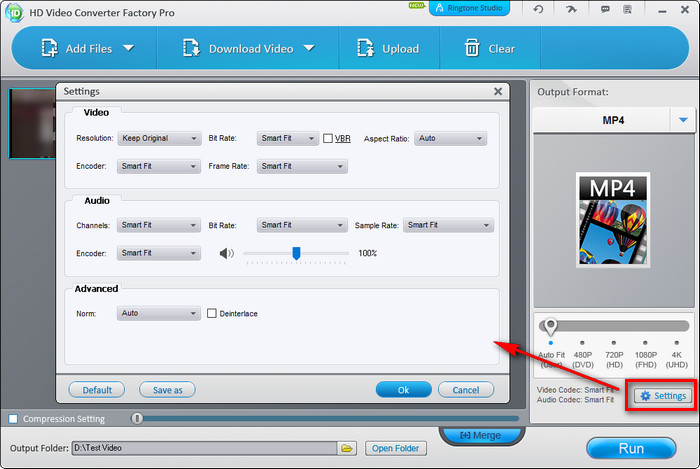
Task: Click the Upload icon
Action: click(x=365, y=48)
